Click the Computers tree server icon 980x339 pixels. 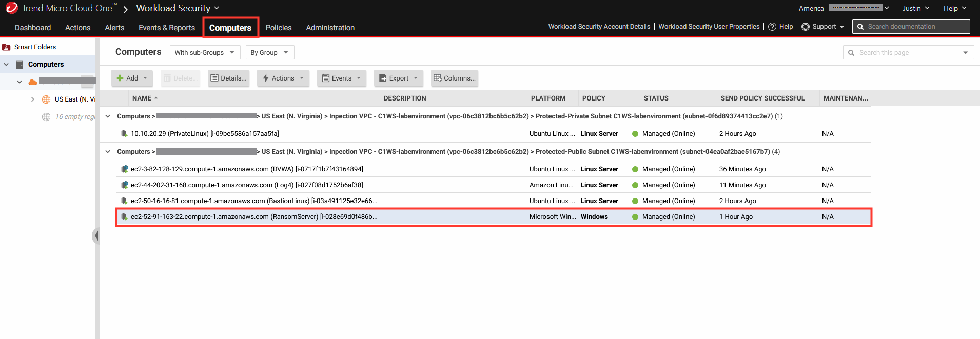pos(19,64)
